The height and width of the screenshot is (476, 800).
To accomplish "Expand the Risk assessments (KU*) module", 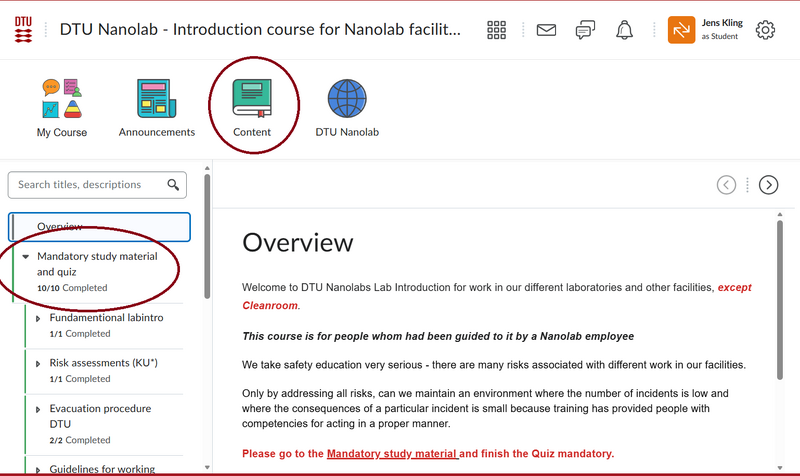I will (x=38, y=364).
